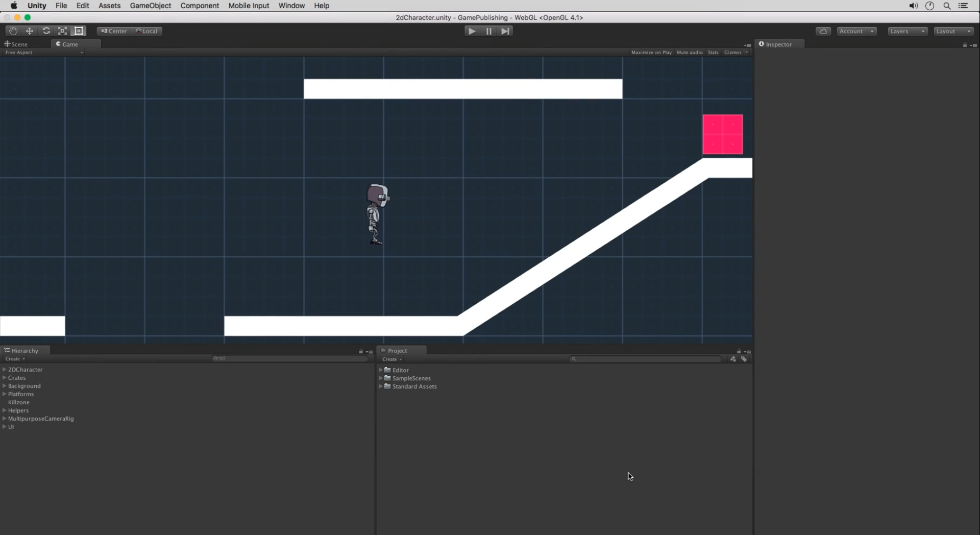Click the Pause button

tap(488, 31)
